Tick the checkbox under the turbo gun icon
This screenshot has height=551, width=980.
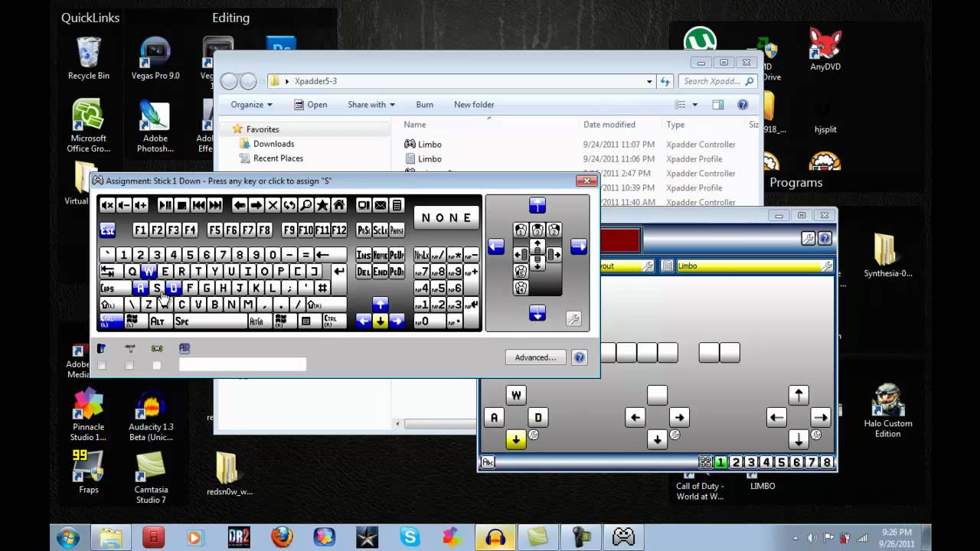129,365
